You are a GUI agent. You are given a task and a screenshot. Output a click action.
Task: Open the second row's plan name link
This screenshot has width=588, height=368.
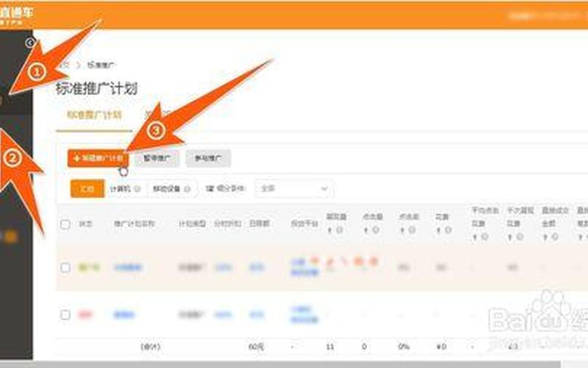click(123, 315)
